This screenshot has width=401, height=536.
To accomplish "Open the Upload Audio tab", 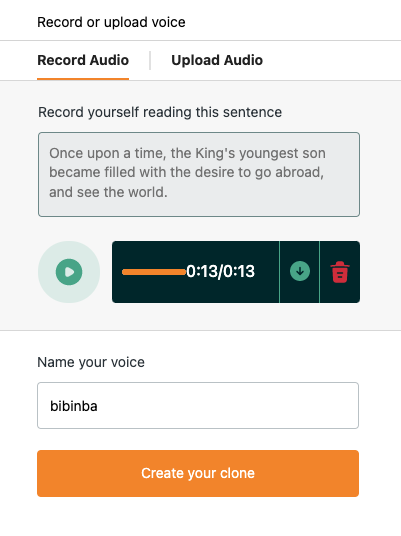I will tap(217, 60).
